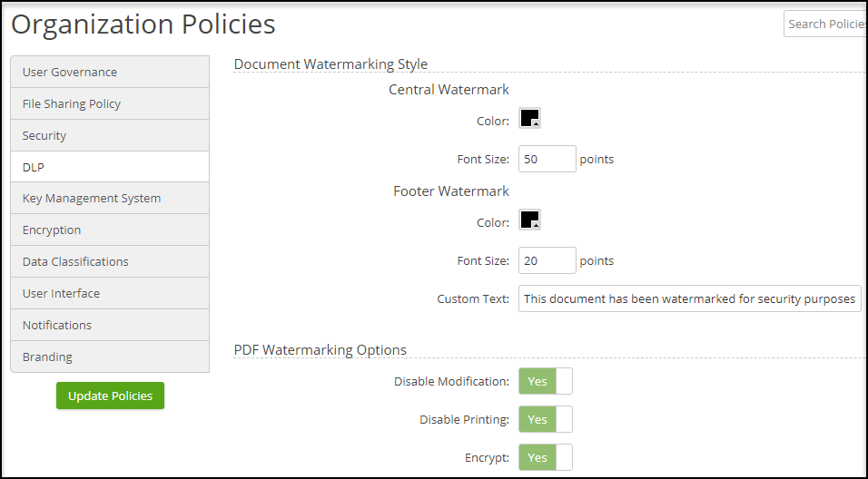Toggle the Encrypt PDF switch
Image resolution: width=868 pixels, height=479 pixels.
coord(546,457)
